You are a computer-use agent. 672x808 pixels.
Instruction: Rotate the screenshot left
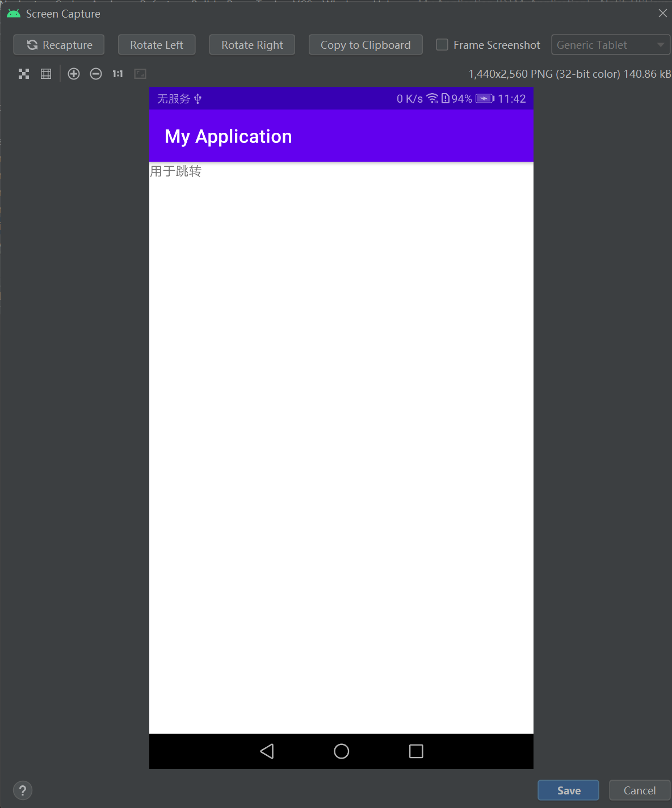[157, 45]
